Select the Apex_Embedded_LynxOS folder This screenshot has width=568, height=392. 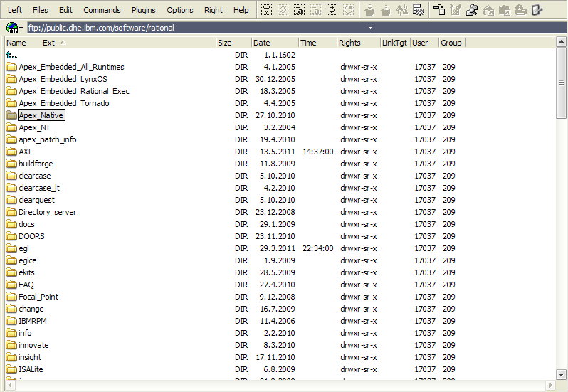tap(63, 79)
